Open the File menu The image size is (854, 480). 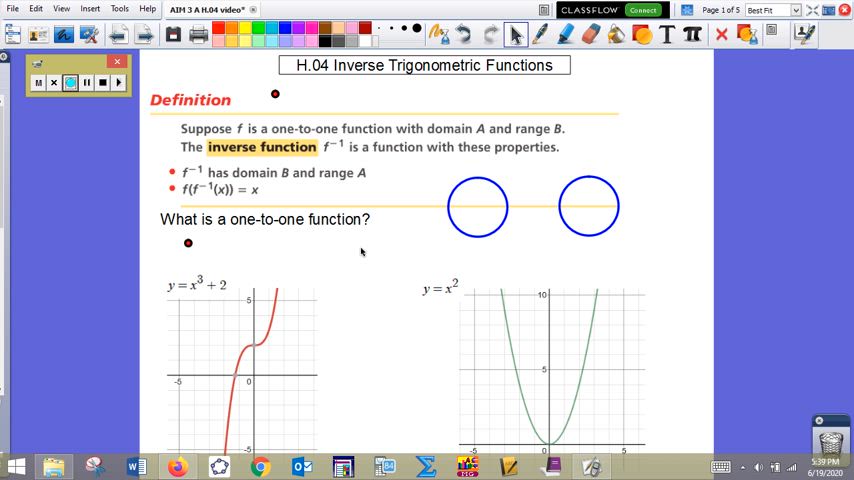click(13, 9)
